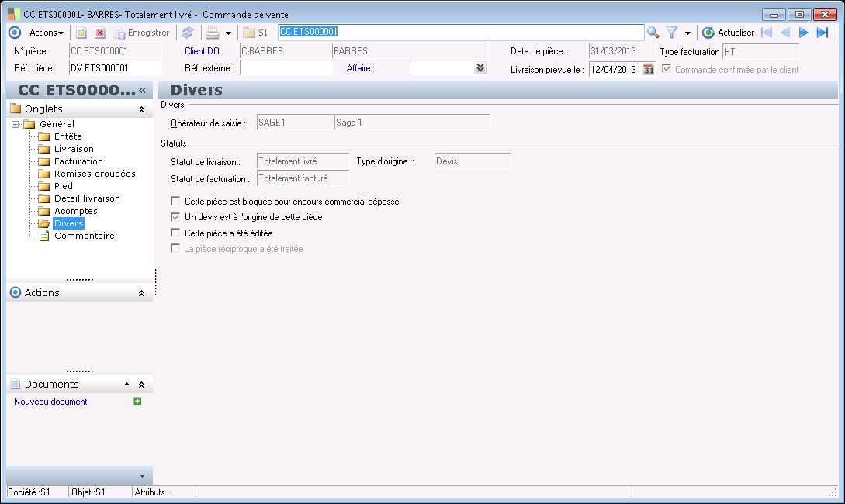The image size is (845, 504).
Task: Open the Facturation tab in tree
Action: pyautogui.click(x=78, y=161)
